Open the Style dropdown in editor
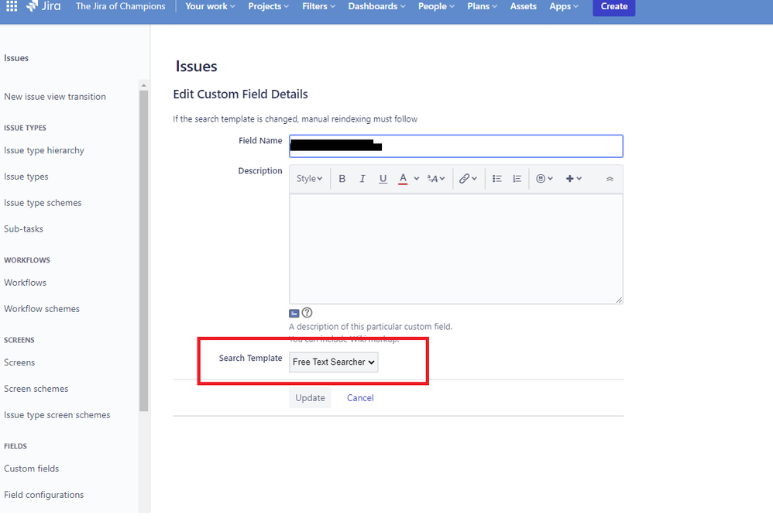This screenshot has height=532, width=773. 309,178
